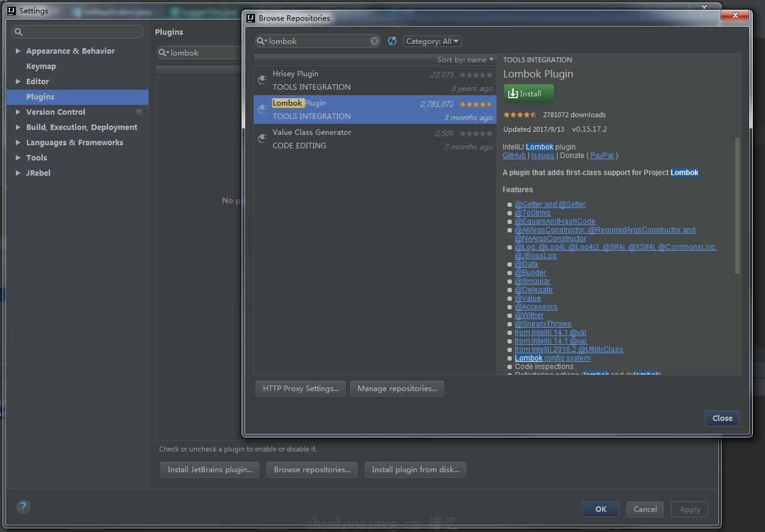
Task: Click Install JetBrains plugin button
Action: (210, 470)
